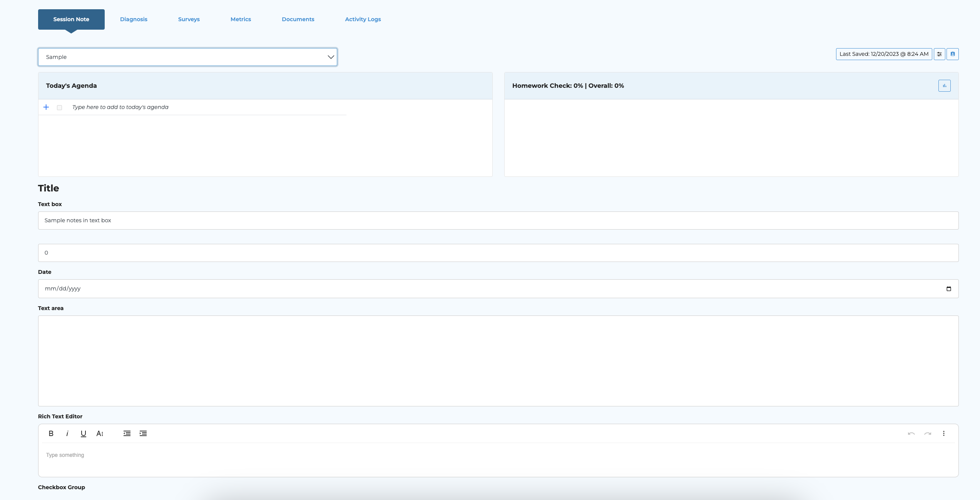Switch to the Diagnosis tab
The image size is (980, 500).
click(x=134, y=19)
